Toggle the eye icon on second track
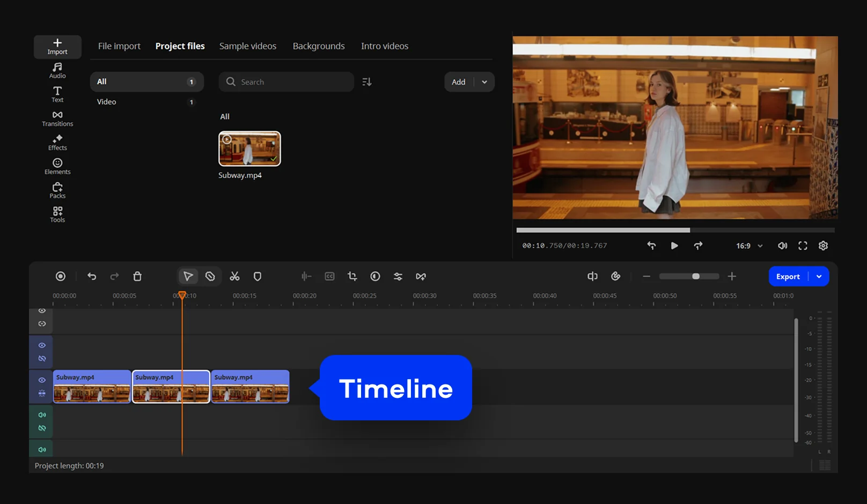867x504 pixels. [42, 345]
